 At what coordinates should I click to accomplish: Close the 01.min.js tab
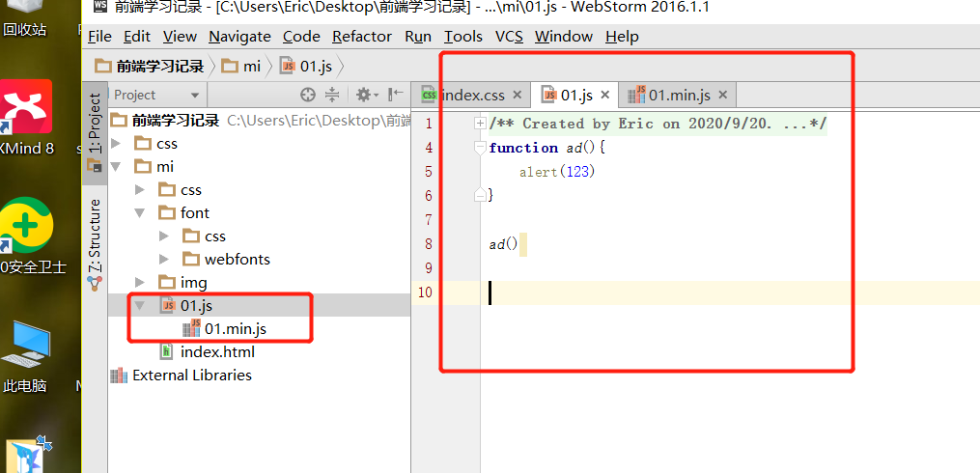pyautogui.click(x=722, y=95)
